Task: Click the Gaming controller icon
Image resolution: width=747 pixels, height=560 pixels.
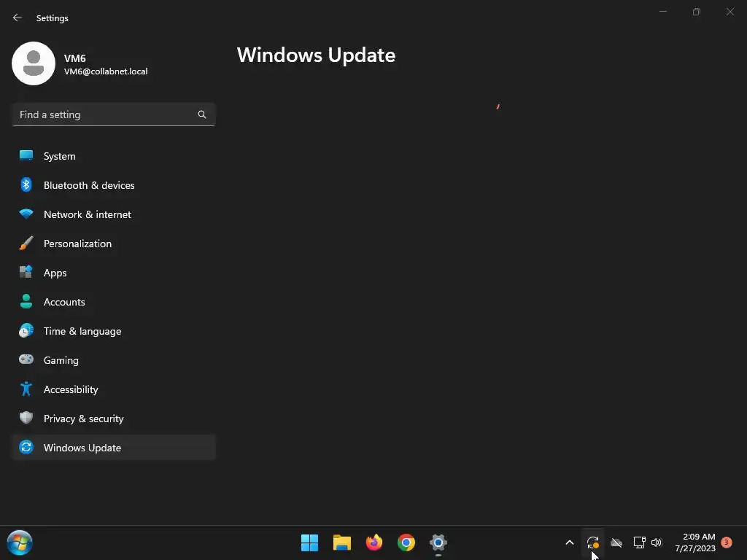Action: pyautogui.click(x=26, y=359)
